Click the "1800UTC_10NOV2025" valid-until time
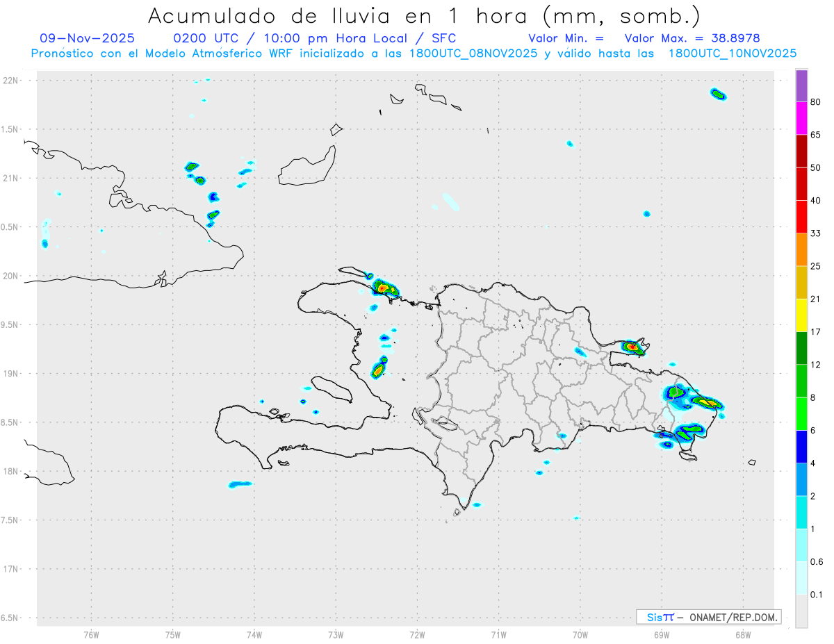The width and height of the screenshot is (834, 644). [732, 53]
